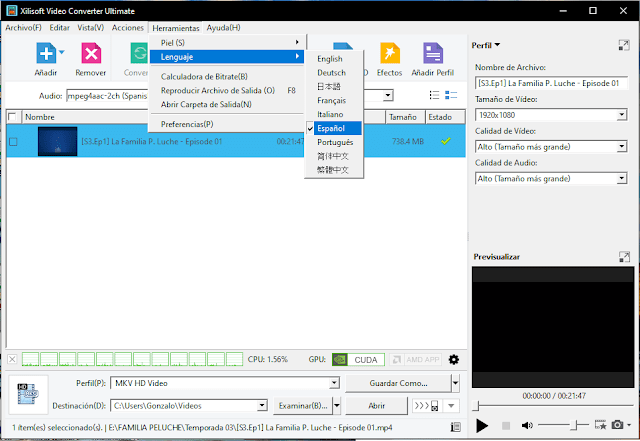Toggle AMD APP acceleration
Viewport: 640px width, 441px height.
click(415, 360)
